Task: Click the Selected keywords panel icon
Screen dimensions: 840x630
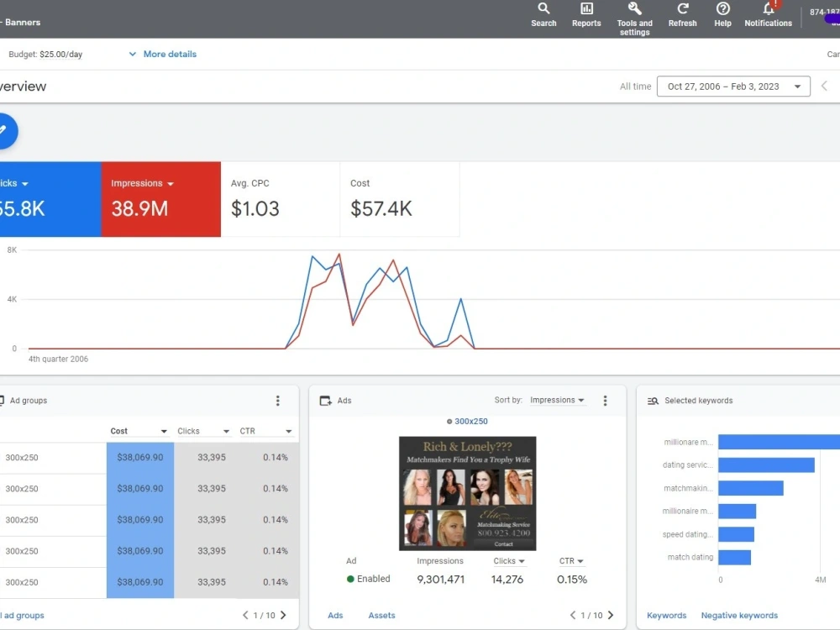Action: (653, 401)
